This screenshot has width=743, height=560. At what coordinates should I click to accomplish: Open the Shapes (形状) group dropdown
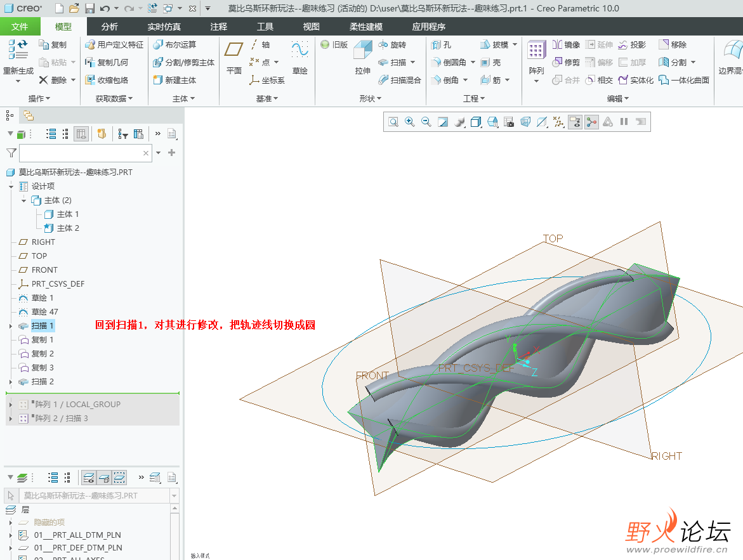(x=370, y=98)
